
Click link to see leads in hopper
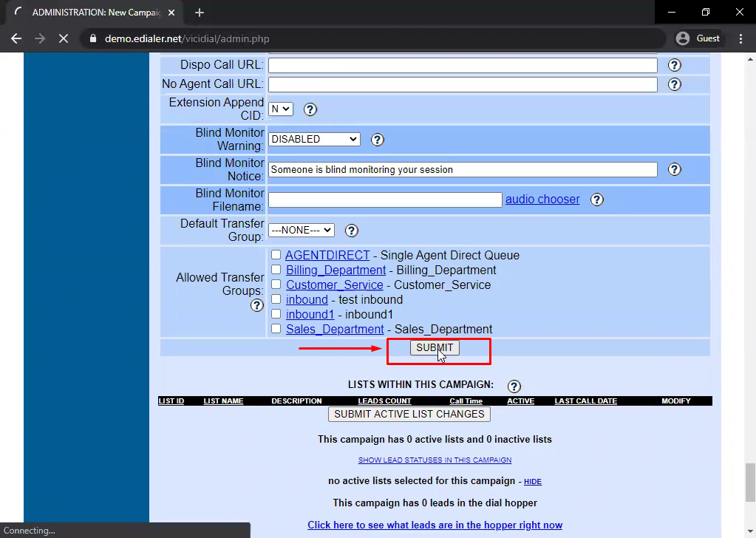(435, 525)
